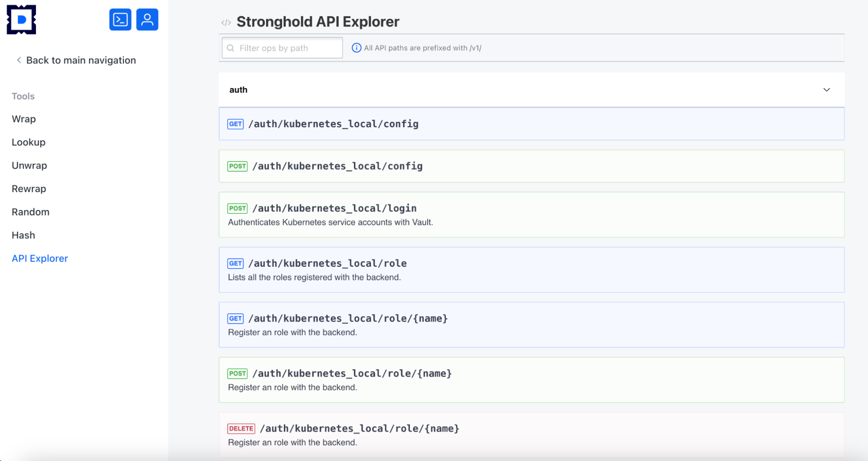Open the console terminal icon
The image size is (868, 461).
pos(120,20)
